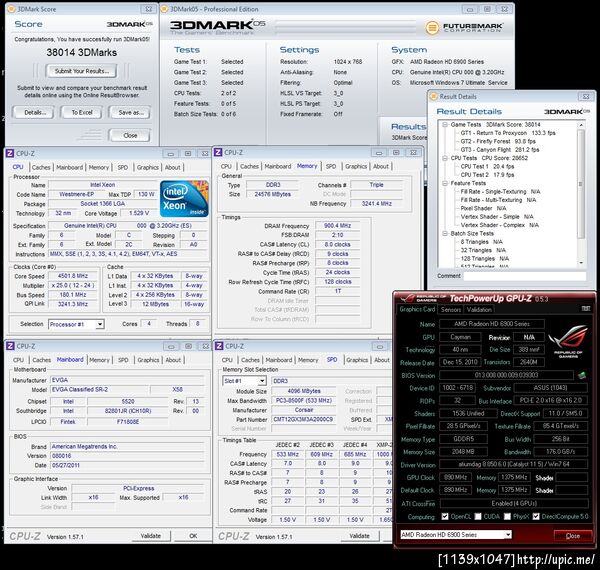Select Graphics tab in the CPU-Z memory window
Image resolution: width=600 pixels, height=570 pixels.
point(356,166)
